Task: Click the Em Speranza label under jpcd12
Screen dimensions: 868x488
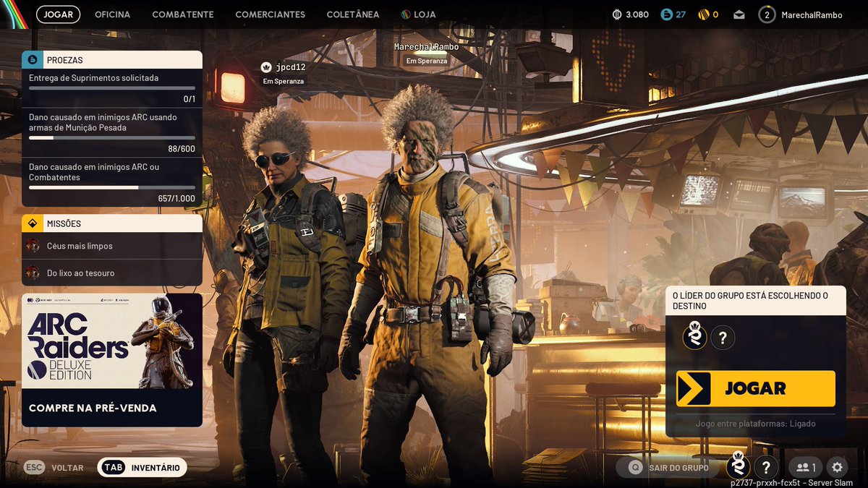Action: click(x=284, y=82)
